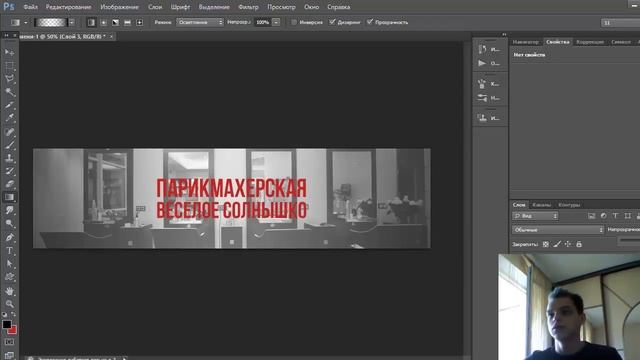The image size is (640, 360).
Task: Open the gradient tool preset picker arrow
Action: coord(26,23)
